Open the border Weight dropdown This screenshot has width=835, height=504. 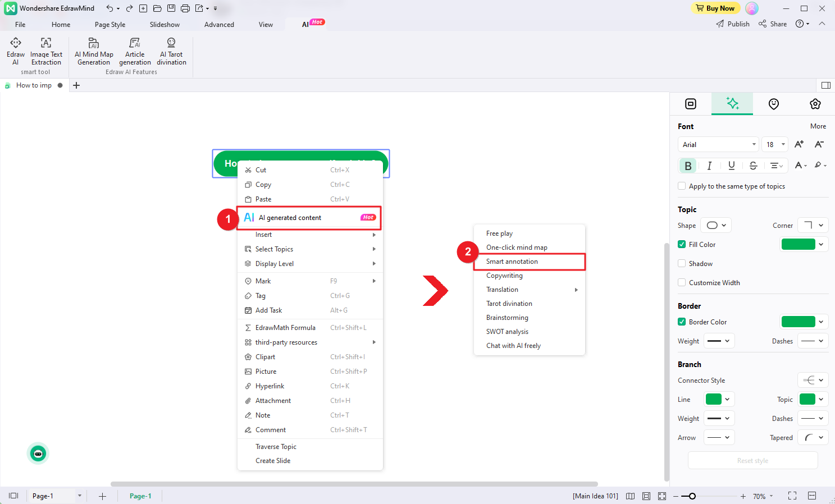719,341
